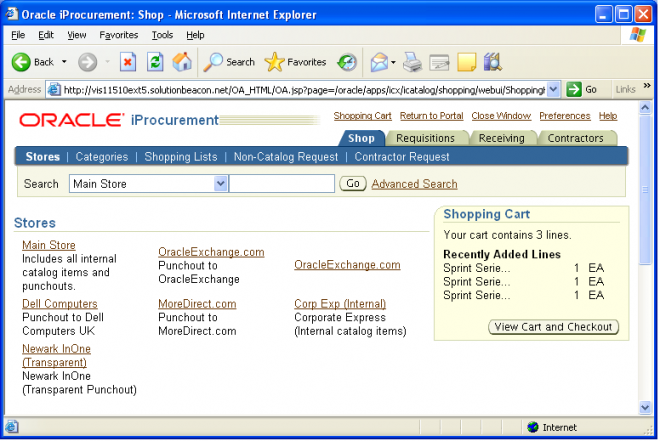The image size is (660, 441).
Task: Select the Stores subtab
Action: [x=43, y=157]
